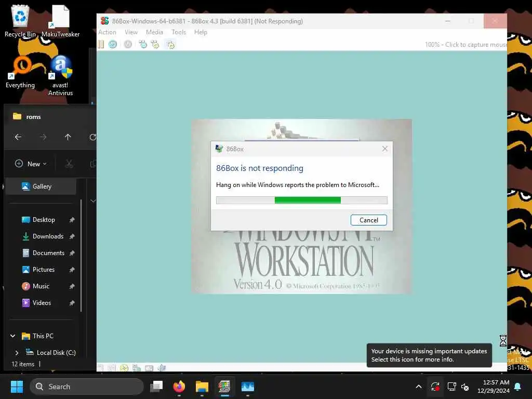Select the Everything desktop shortcut
532x399 pixels.
point(20,72)
